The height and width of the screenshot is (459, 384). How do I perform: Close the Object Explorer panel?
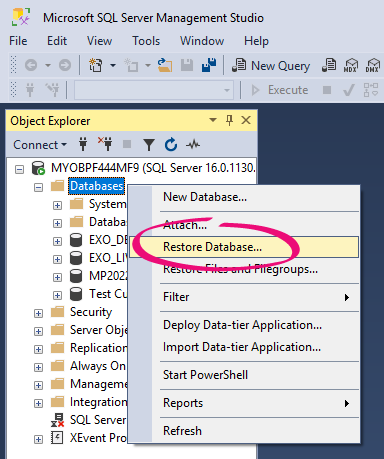pos(246,120)
